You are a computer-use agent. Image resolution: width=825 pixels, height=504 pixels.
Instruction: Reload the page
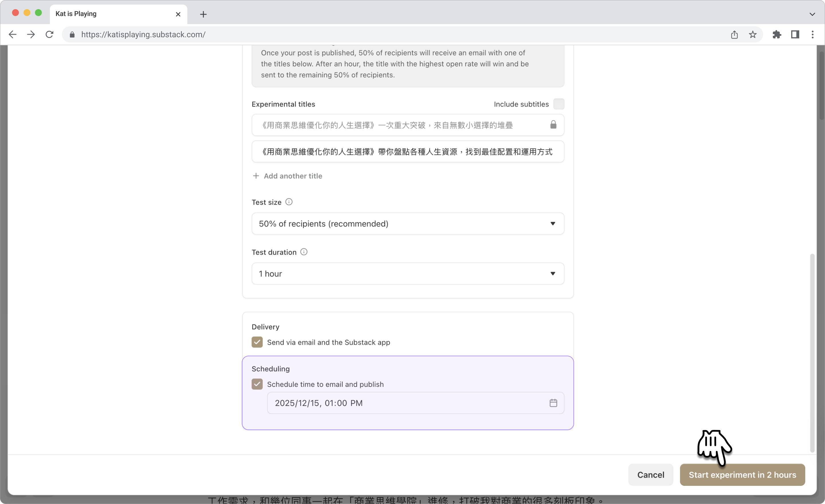pos(50,34)
